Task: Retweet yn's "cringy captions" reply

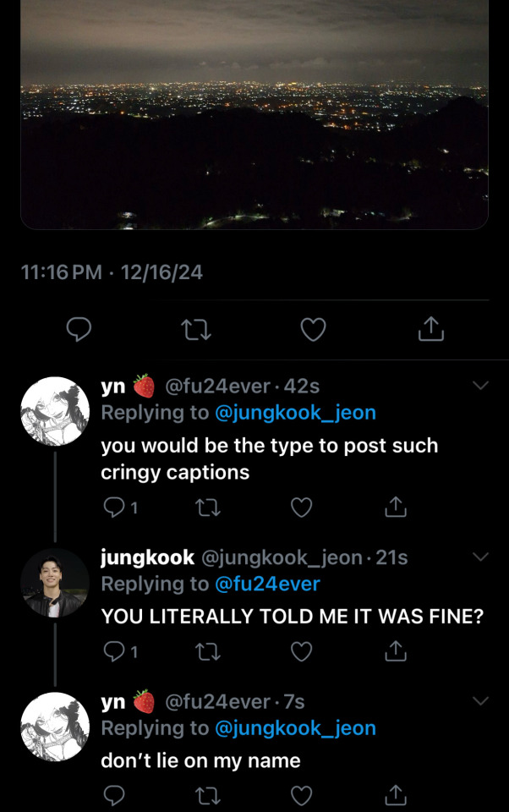Action: pyautogui.click(x=206, y=507)
